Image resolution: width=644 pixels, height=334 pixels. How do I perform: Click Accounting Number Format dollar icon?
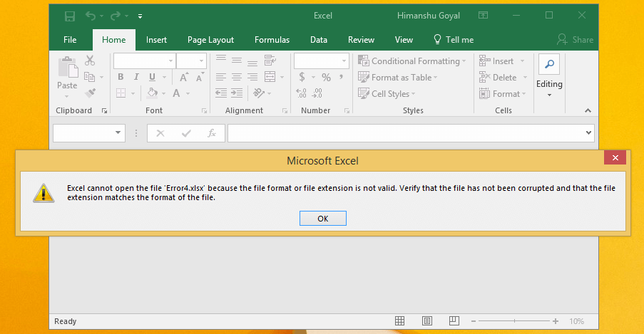point(302,77)
